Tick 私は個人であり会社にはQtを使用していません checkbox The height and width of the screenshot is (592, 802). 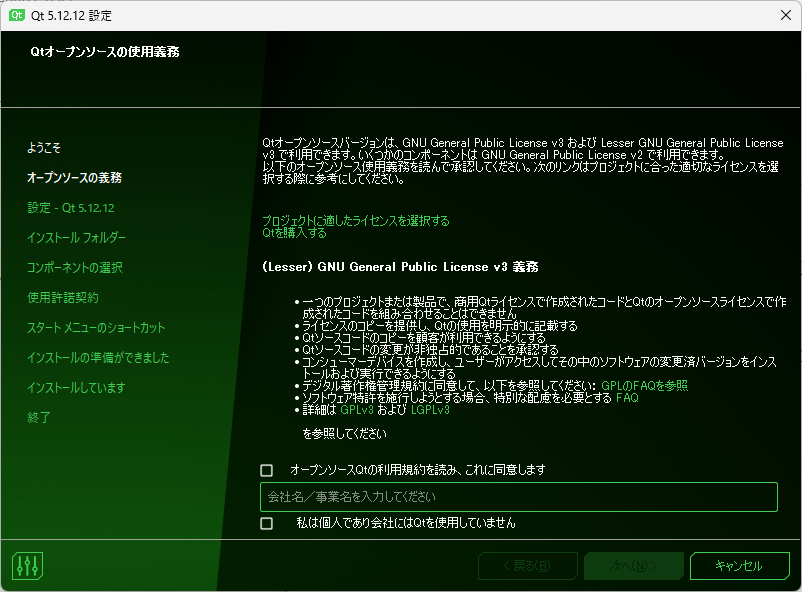pyautogui.click(x=266, y=523)
